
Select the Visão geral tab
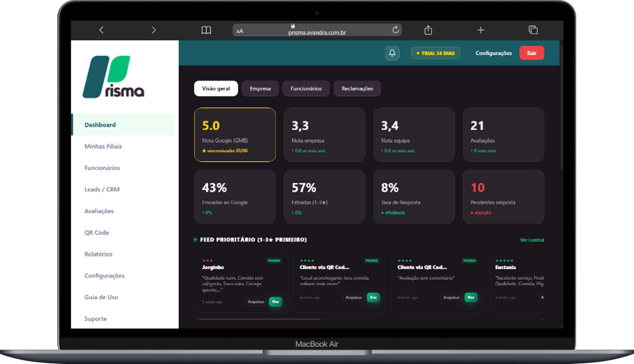pos(216,89)
